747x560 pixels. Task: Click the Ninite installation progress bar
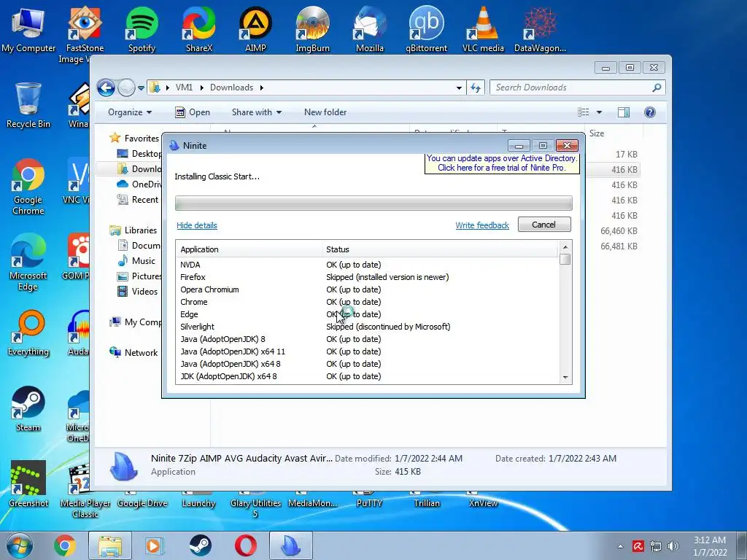[373, 203]
